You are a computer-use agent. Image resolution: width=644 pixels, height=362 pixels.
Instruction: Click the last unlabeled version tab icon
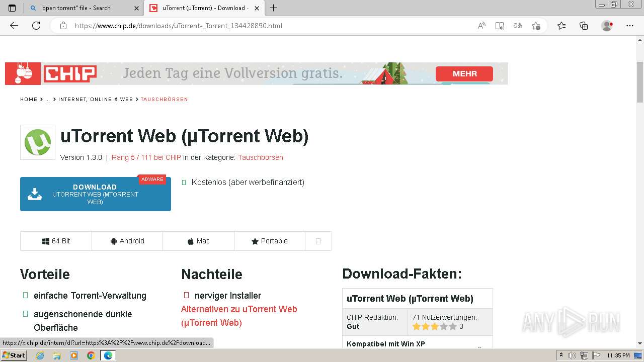point(318,241)
